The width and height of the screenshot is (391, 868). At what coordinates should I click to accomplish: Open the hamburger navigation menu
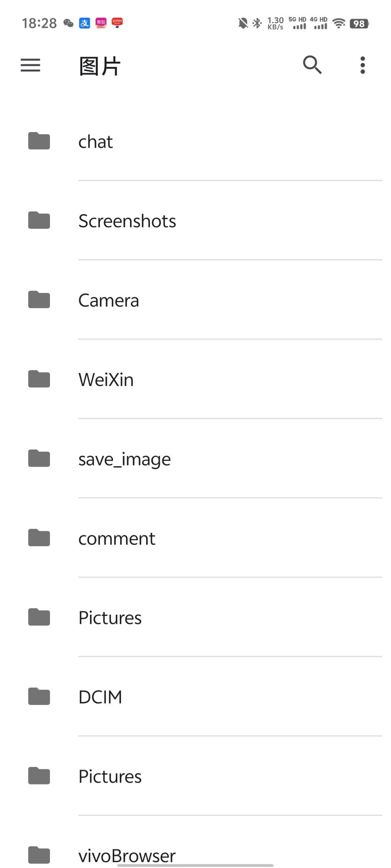[x=30, y=65]
